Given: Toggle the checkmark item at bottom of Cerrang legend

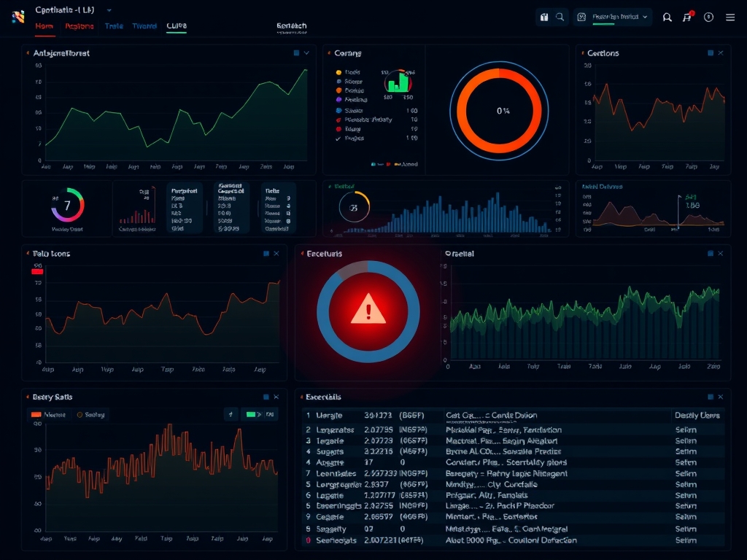Looking at the screenshot, I should pos(338,138).
